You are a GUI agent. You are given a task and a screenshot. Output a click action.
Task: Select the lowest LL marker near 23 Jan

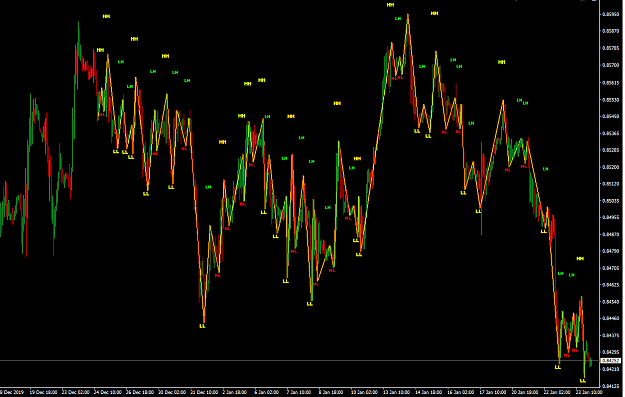(x=583, y=381)
